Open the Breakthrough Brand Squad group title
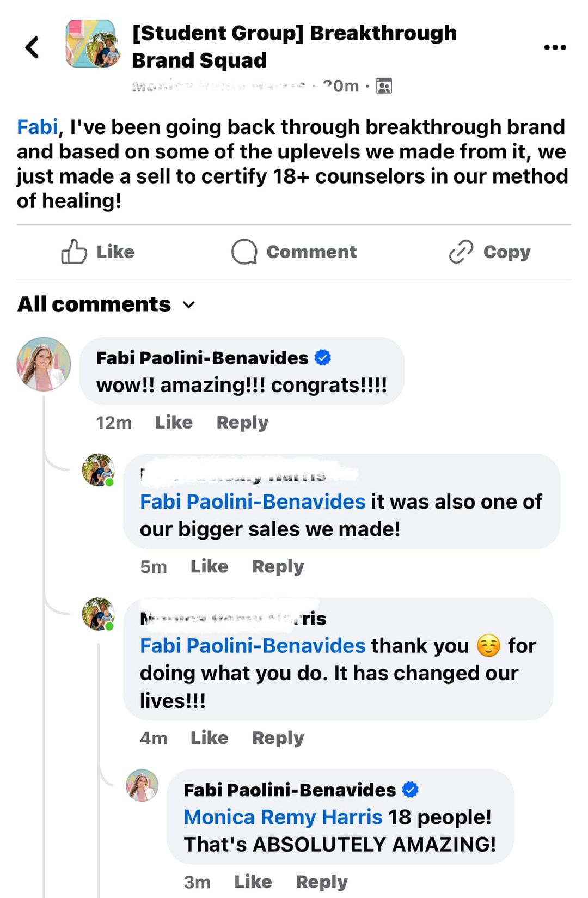Image resolution: width=588 pixels, height=898 pixels. coord(294,46)
